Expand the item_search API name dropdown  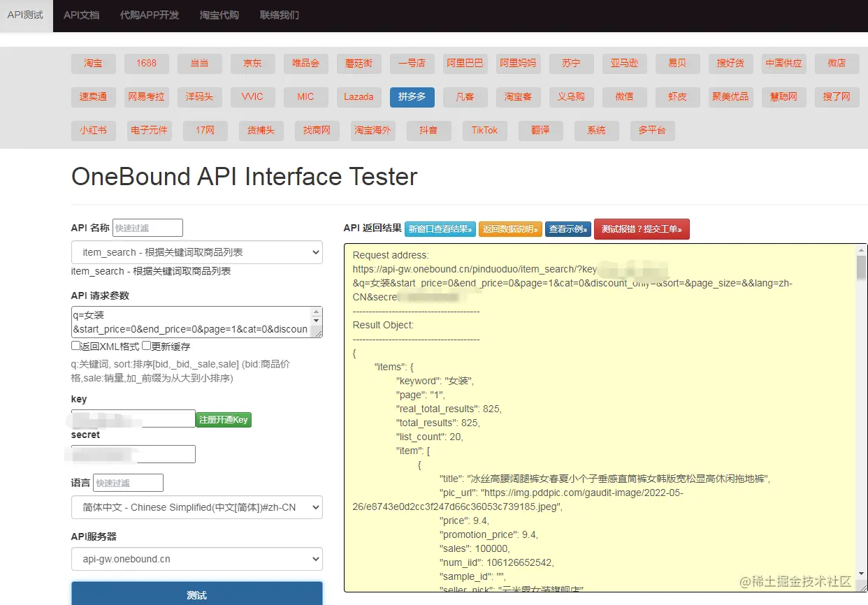click(197, 252)
